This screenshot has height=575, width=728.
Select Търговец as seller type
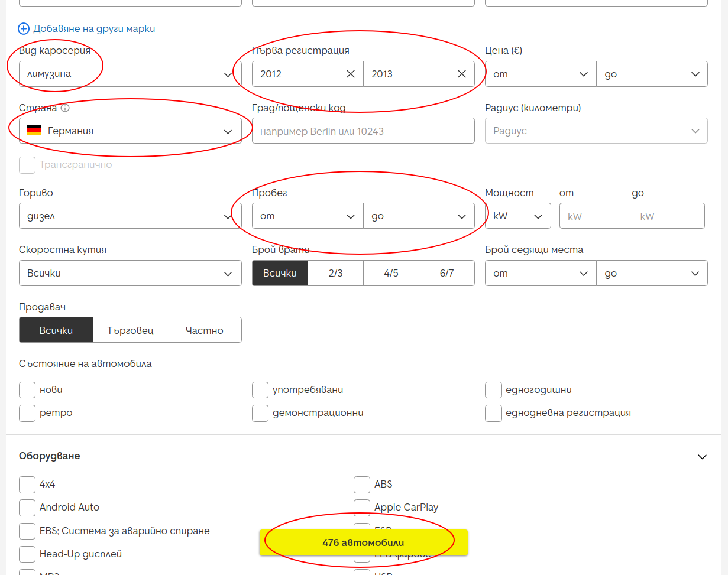tap(130, 330)
